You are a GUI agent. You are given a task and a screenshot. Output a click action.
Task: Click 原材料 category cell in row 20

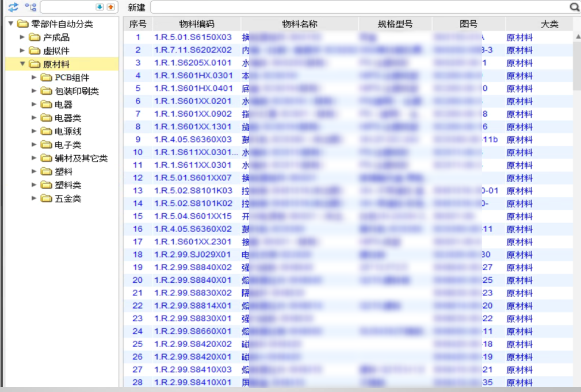coord(519,280)
